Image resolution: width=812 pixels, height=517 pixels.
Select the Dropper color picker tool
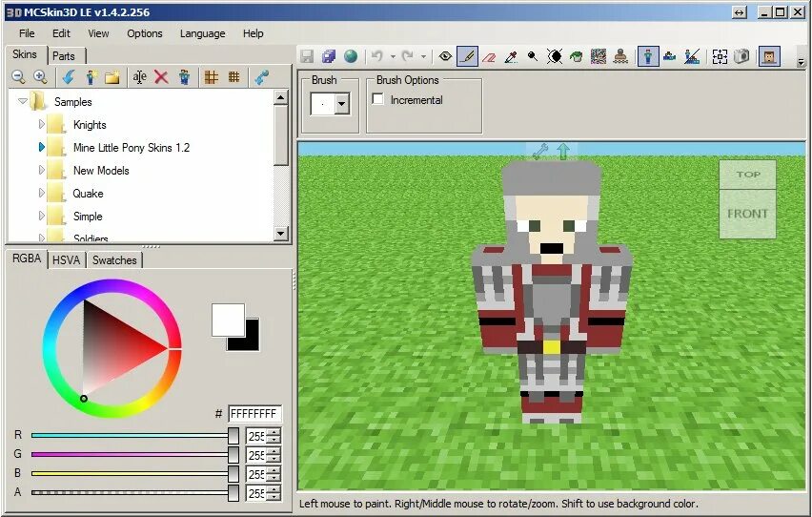click(x=511, y=56)
